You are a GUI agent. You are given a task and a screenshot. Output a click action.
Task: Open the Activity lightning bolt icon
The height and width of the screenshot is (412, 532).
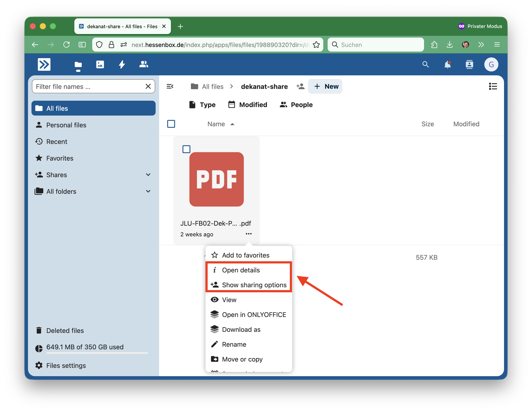pyautogui.click(x=122, y=64)
